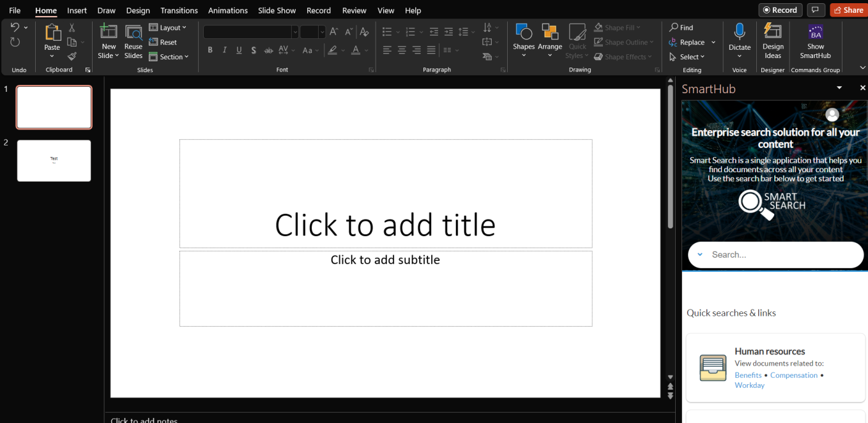Click the Font Color button
Viewport: 868px width, 423px height.
[356, 50]
